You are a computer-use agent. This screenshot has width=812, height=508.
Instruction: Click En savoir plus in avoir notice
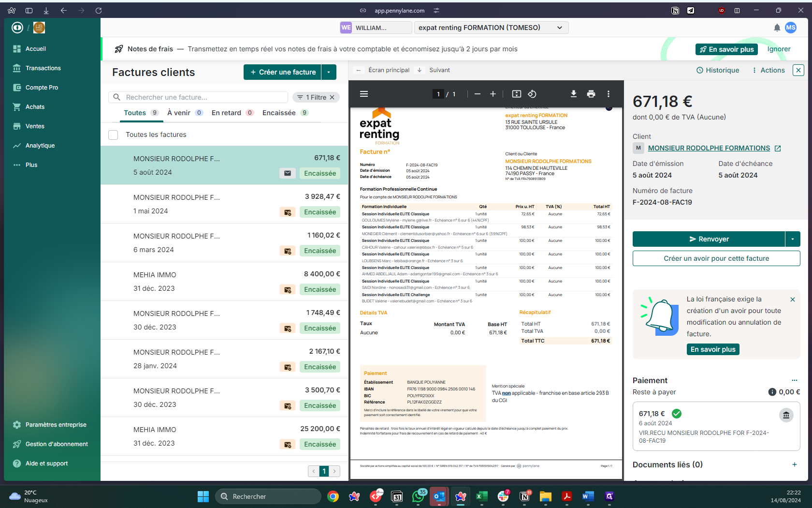[713, 349]
